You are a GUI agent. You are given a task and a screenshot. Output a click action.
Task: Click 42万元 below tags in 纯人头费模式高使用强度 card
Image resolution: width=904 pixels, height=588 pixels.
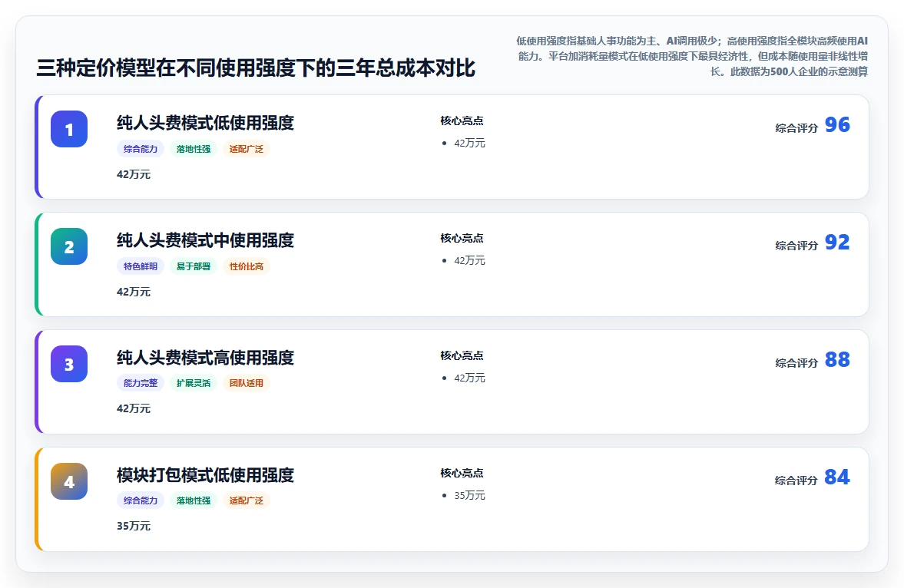coord(133,408)
